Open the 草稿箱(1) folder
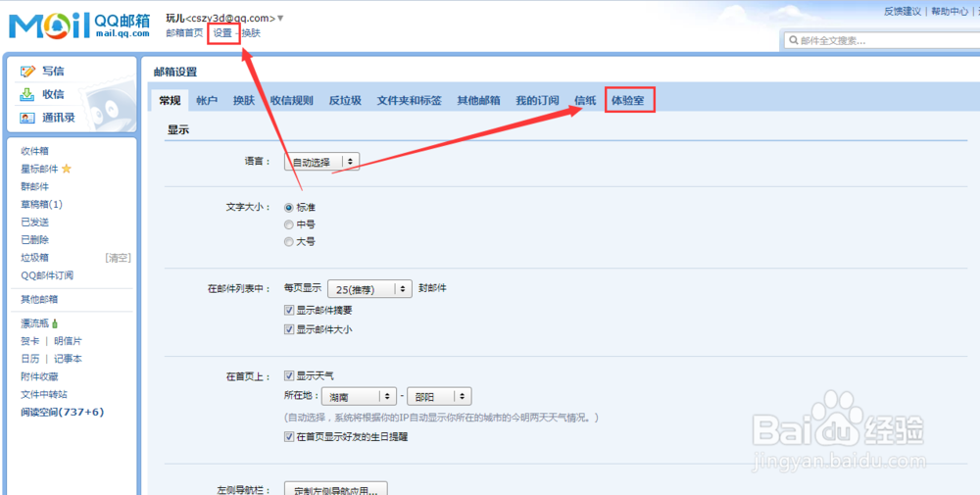 click(x=41, y=205)
